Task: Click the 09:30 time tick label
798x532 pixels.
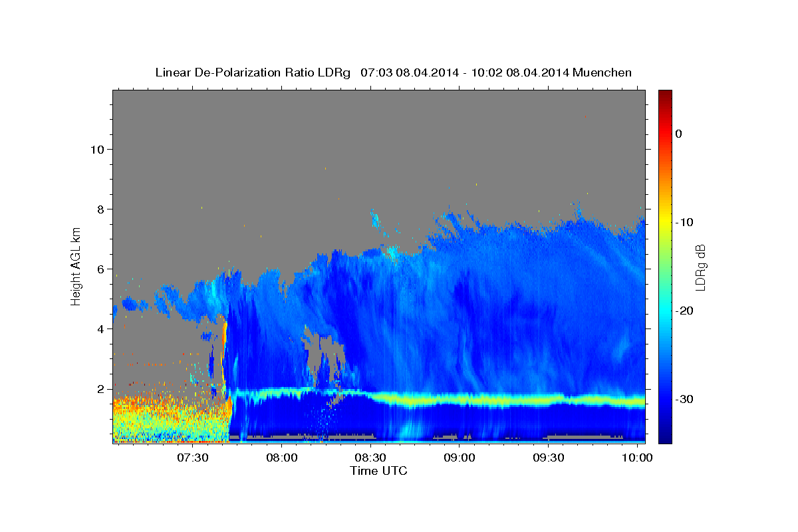Action: click(x=549, y=458)
